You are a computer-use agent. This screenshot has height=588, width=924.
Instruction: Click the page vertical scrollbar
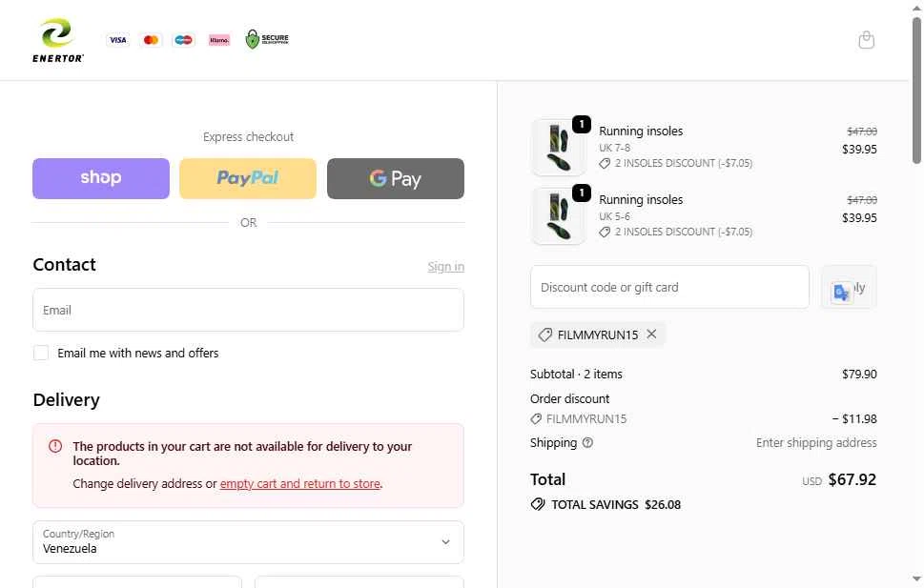click(x=916, y=91)
